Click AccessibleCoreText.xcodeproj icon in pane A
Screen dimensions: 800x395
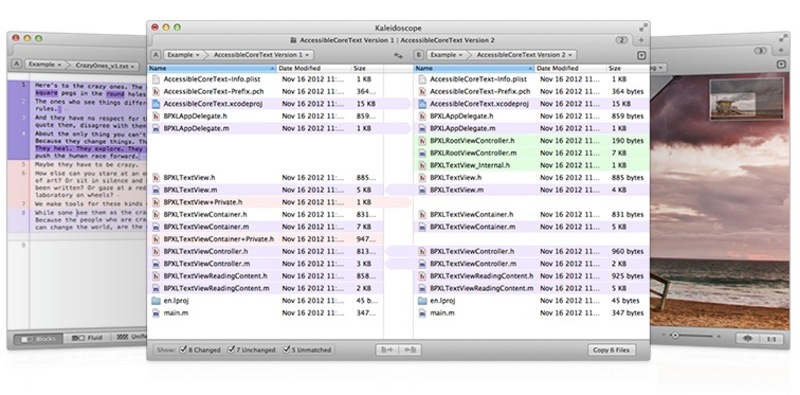point(156,104)
